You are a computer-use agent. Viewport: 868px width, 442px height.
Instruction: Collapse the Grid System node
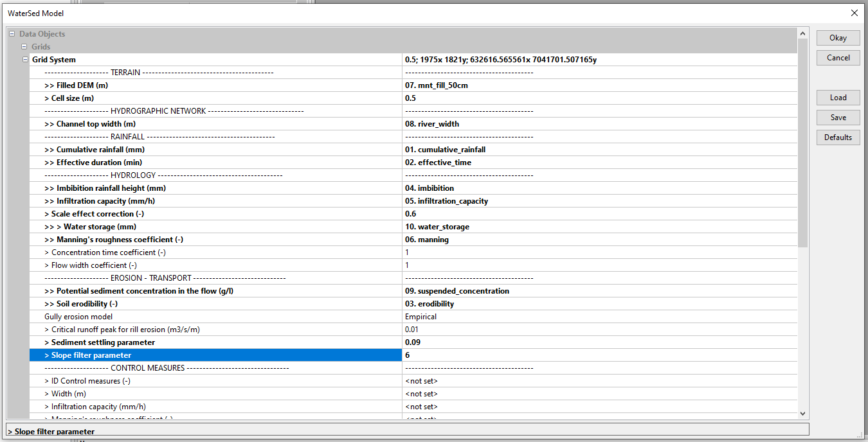pyautogui.click(x=26, y=60)
